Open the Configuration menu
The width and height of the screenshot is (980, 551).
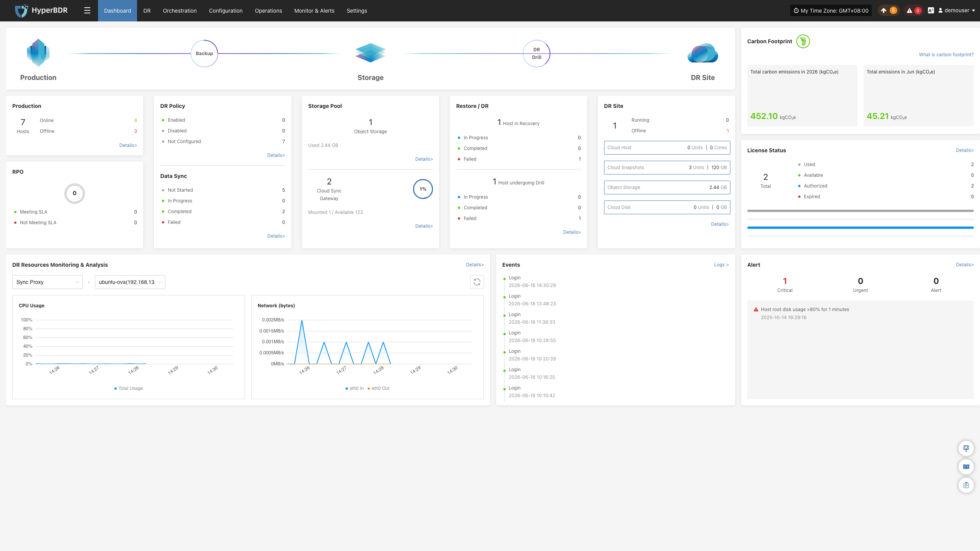[226, 11]
